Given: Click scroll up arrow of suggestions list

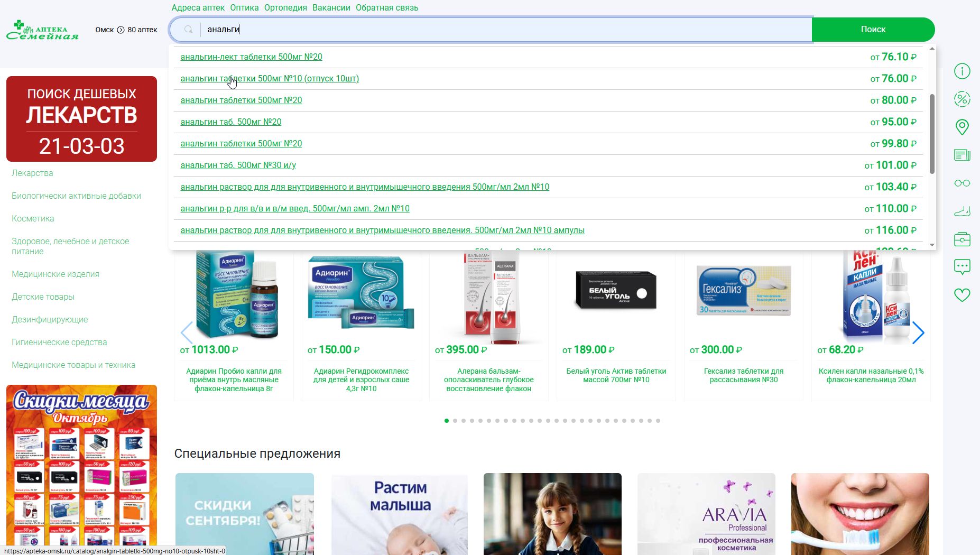Looking at the screenshot, I should coord(932,49).
